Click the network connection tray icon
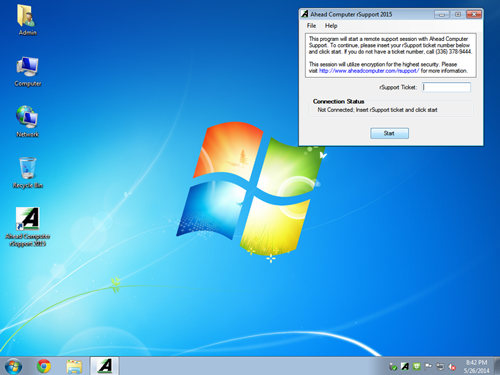Screen dimensions: 500x375 pyautogui.click(x=440, y=367)
